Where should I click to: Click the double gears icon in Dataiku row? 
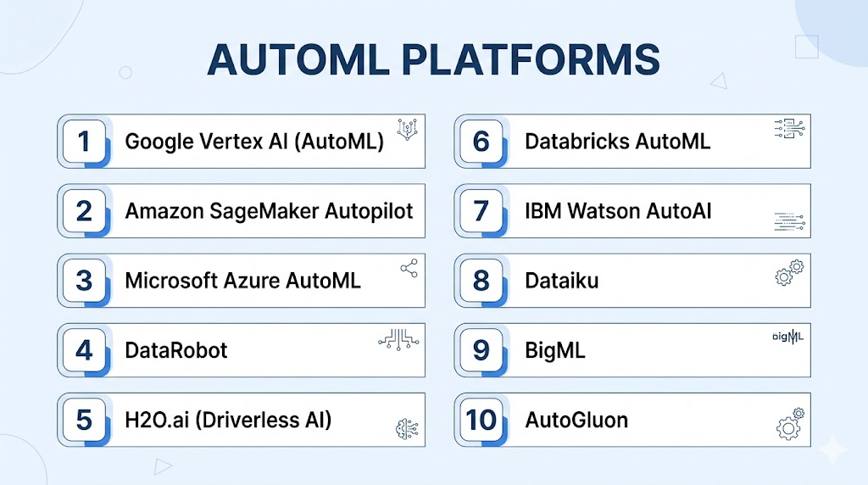pyautogui.click(x=790, y=273)
